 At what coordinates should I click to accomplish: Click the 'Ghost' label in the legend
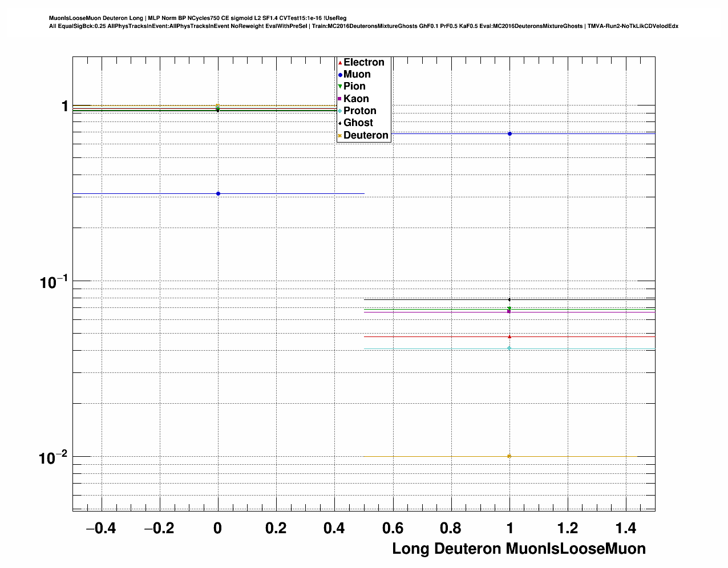(x=358, y=123)
